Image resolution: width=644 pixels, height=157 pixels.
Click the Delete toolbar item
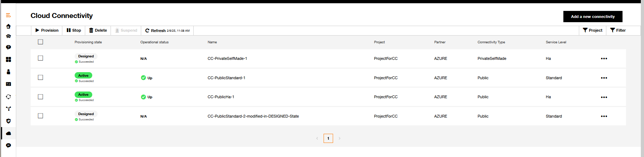98,30
